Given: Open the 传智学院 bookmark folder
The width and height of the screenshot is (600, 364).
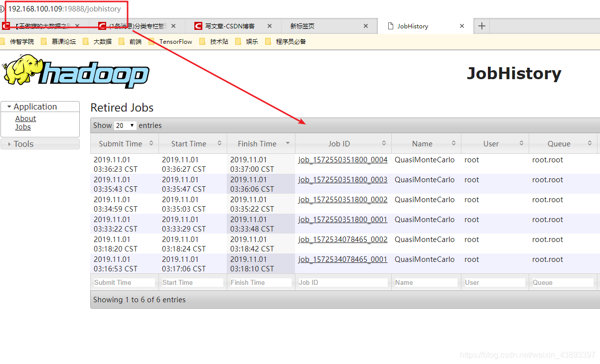Looking at the screenshot, I should (x=17, y=42).
